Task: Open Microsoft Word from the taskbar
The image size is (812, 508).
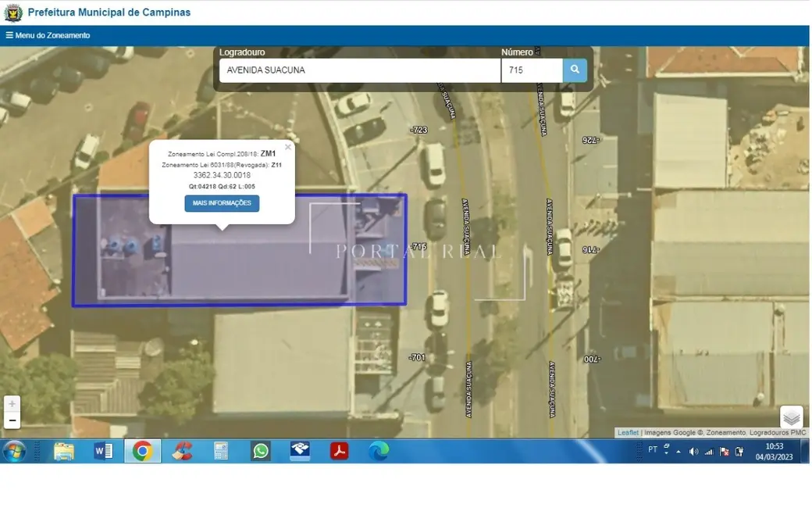Action: pyautogui.click(x=103, y=451)
